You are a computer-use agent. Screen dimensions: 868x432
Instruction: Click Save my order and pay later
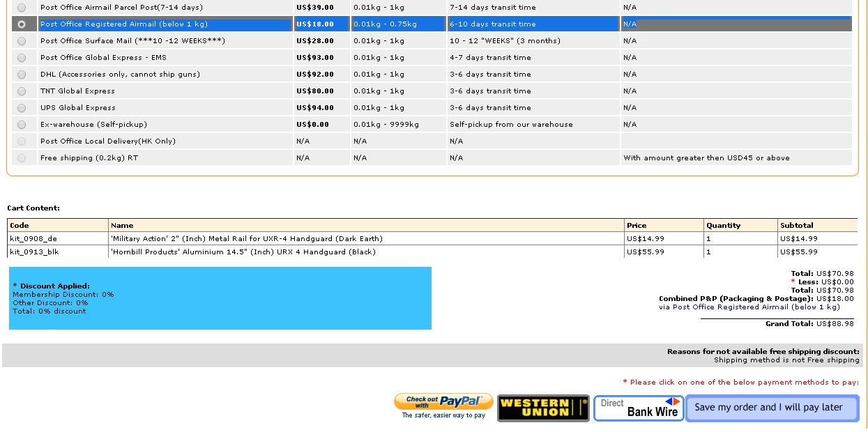tap(772, 408)
